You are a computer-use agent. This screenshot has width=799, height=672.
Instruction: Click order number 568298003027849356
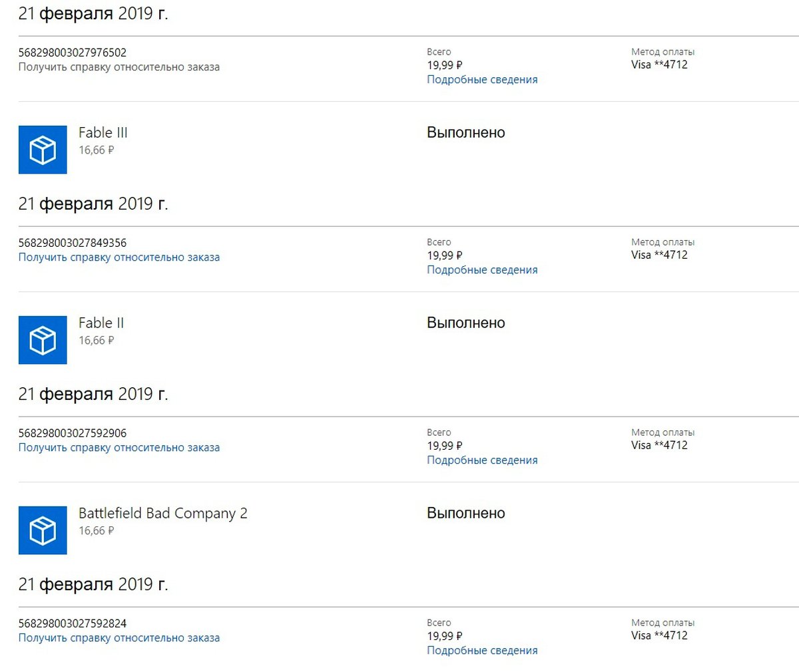coord(73,243)
